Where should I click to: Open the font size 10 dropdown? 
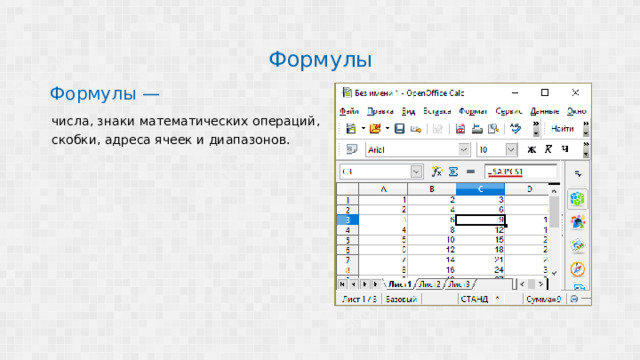[x=511, y=150]
